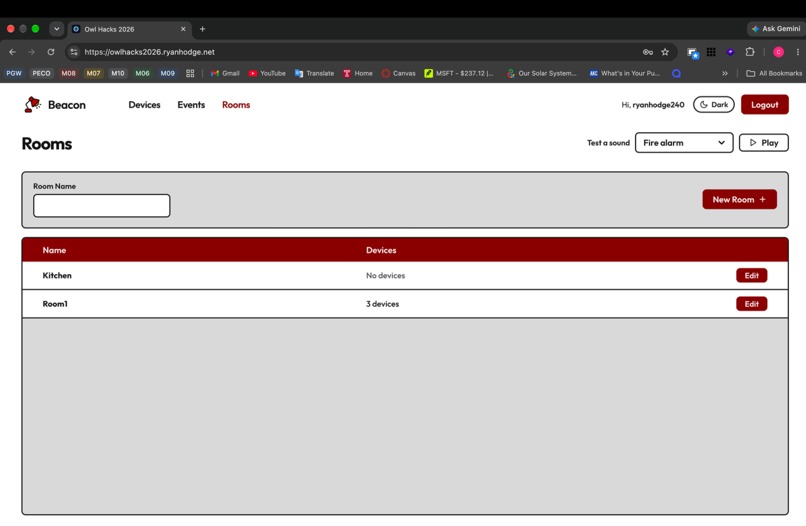Click the bookmark apps grid icon after M09

point(190,74)
